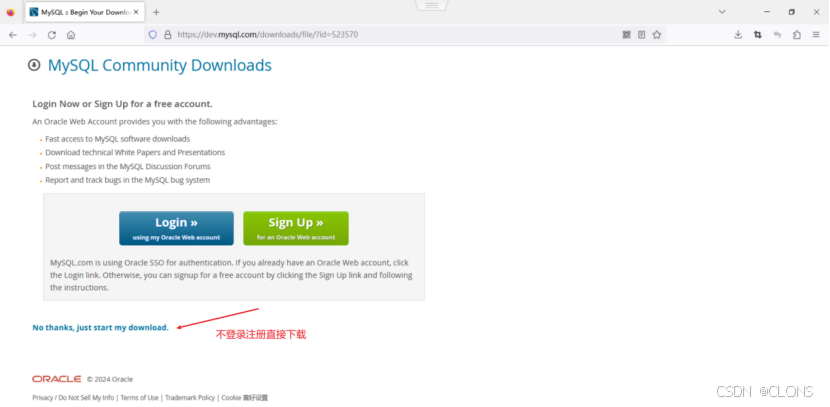Click the undo arrow toolbar icon
830x407 pixels.
pyautogui.click(x=777, y=35)
